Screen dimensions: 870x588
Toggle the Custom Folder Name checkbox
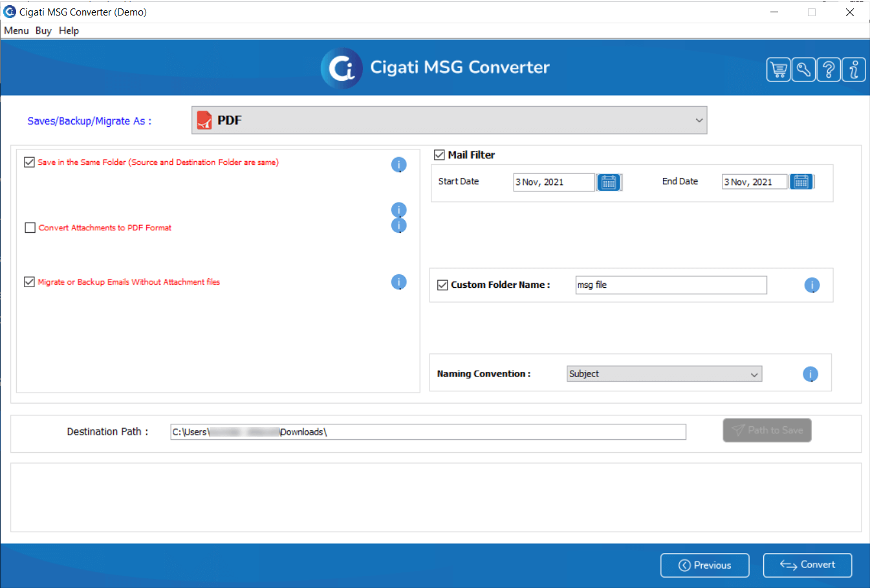pyautogui.click(x=442, y=285)
